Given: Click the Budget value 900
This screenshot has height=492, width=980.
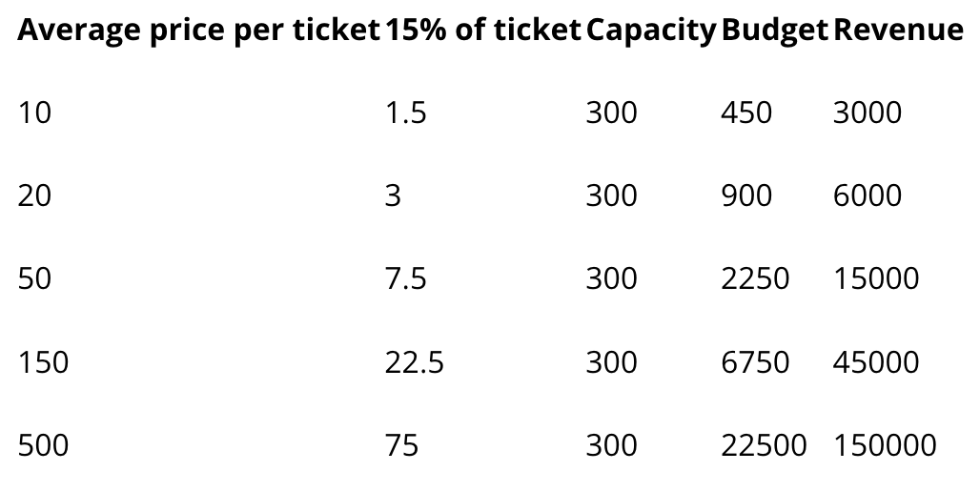Looking at the screenshot, I should click(x=746, y=195).
